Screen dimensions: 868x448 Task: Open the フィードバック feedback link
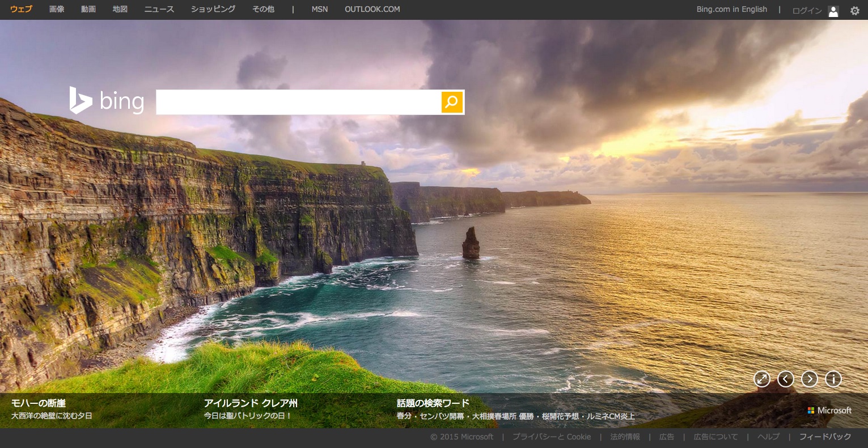[825, 437]
